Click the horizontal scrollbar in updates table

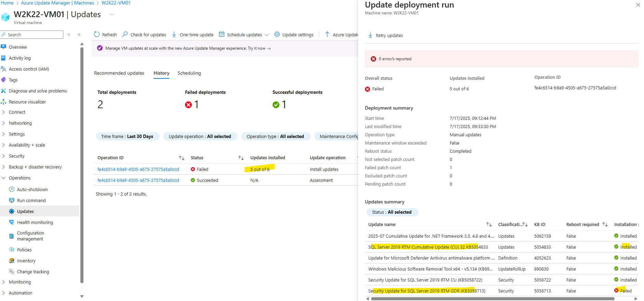(x=492, y=299)
